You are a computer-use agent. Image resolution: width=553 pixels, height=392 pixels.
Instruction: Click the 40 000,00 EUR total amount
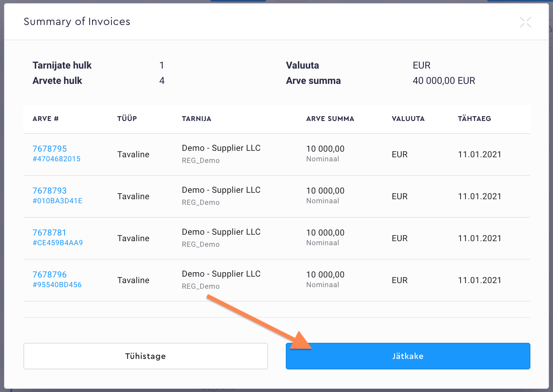(x=444, y=81)
